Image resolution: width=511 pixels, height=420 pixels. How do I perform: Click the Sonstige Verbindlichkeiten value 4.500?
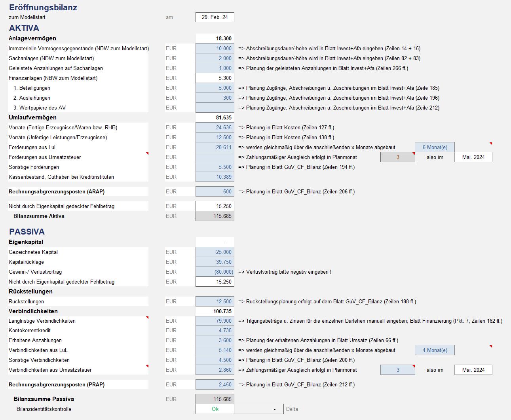pos(215,360)
